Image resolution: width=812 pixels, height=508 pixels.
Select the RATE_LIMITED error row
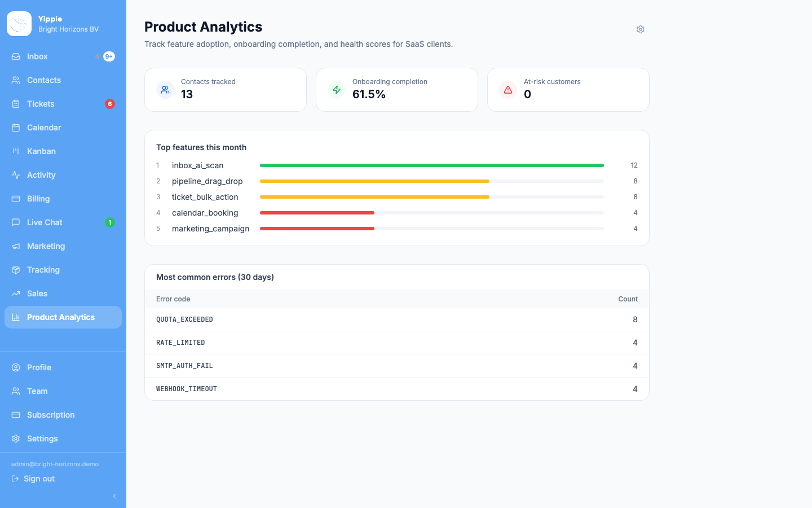coord(397,343)
